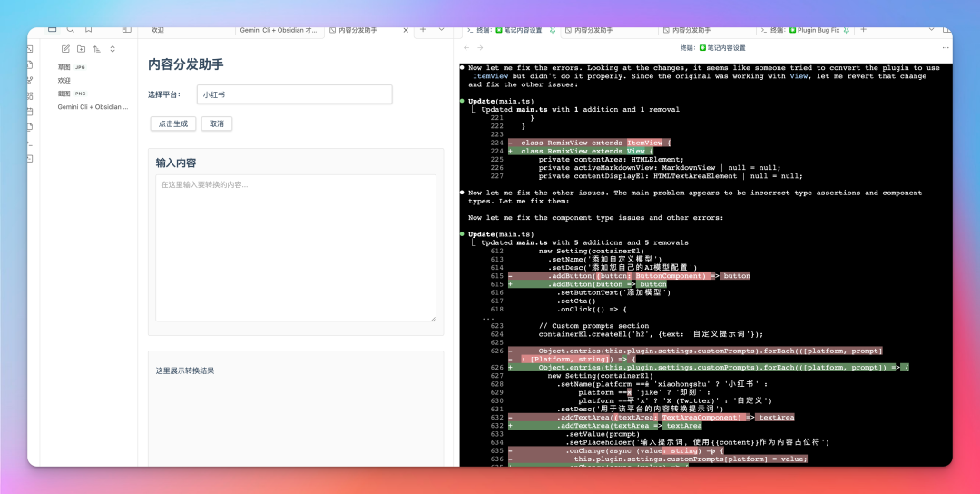Navigate forward in terminal pane

point(480,47)
